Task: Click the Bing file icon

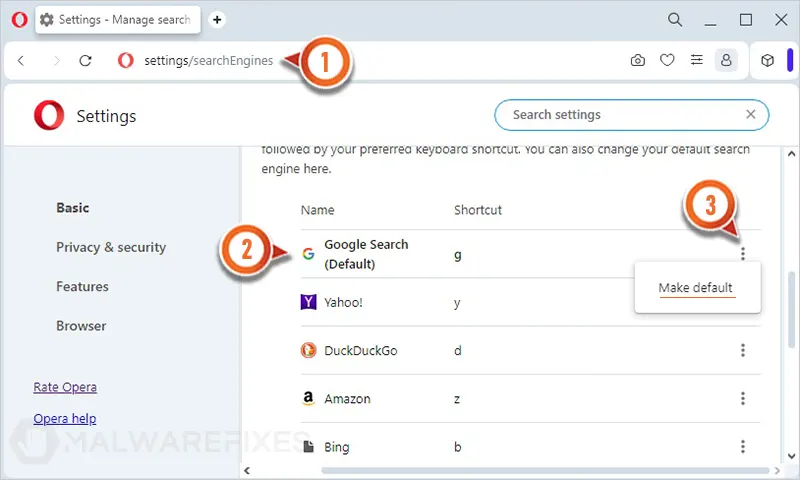Action: 308,446
